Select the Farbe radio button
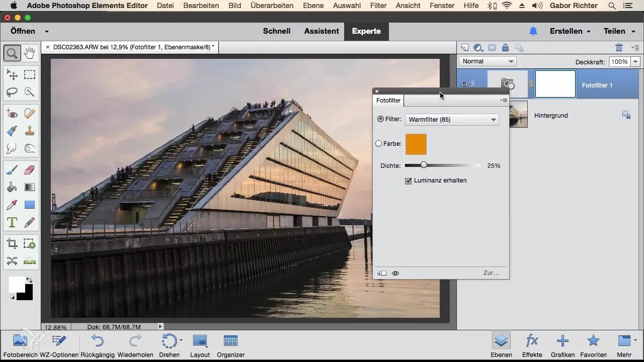Screen dimensions: 644x362 (x=379, y=143)
